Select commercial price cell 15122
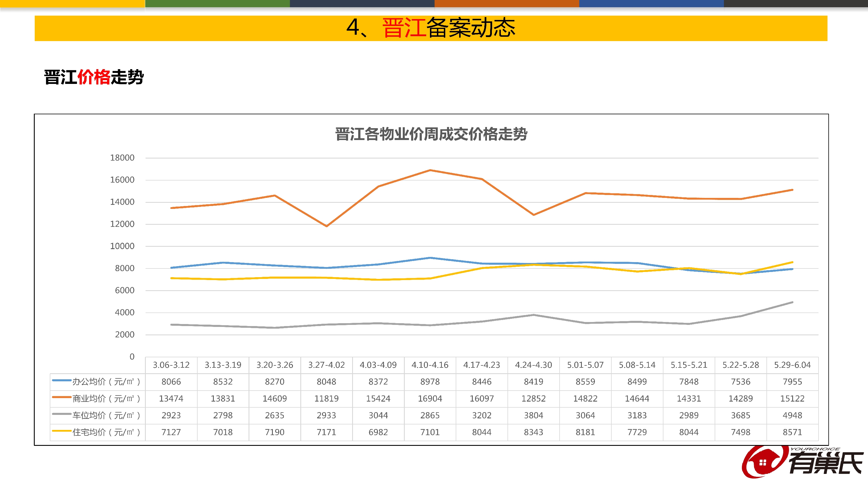Screen dimensions: 868x482 tap(792, 398)
